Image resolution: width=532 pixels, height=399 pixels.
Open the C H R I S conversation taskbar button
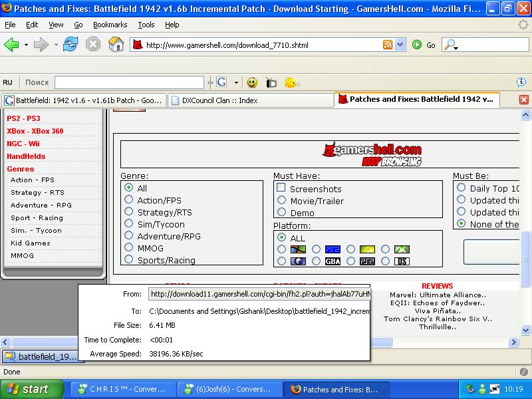[x=123, y=389]
